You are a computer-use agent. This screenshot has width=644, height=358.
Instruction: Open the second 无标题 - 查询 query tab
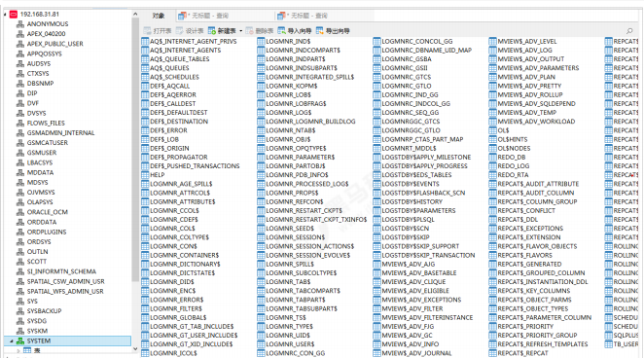coord(303,16)
